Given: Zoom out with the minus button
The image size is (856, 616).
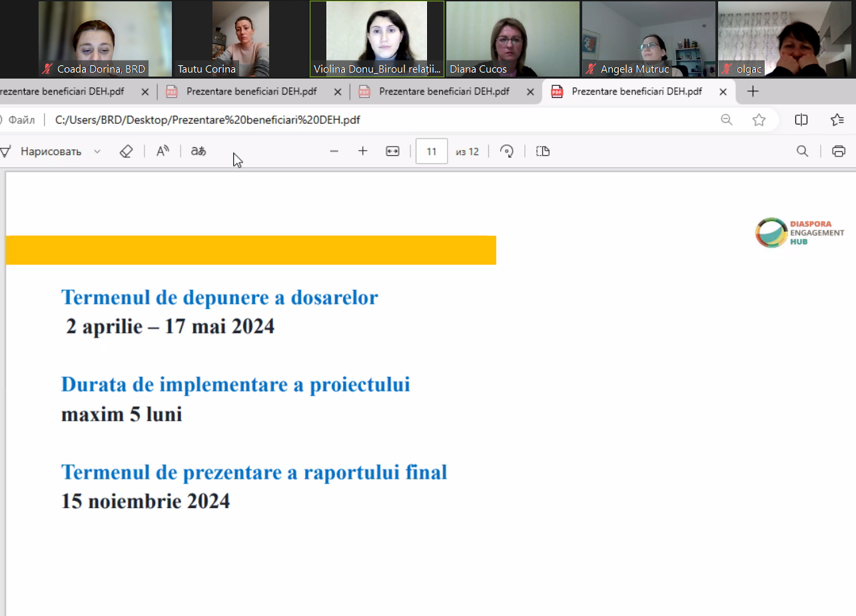Looking at the screenshot, I should click(334, 152).
